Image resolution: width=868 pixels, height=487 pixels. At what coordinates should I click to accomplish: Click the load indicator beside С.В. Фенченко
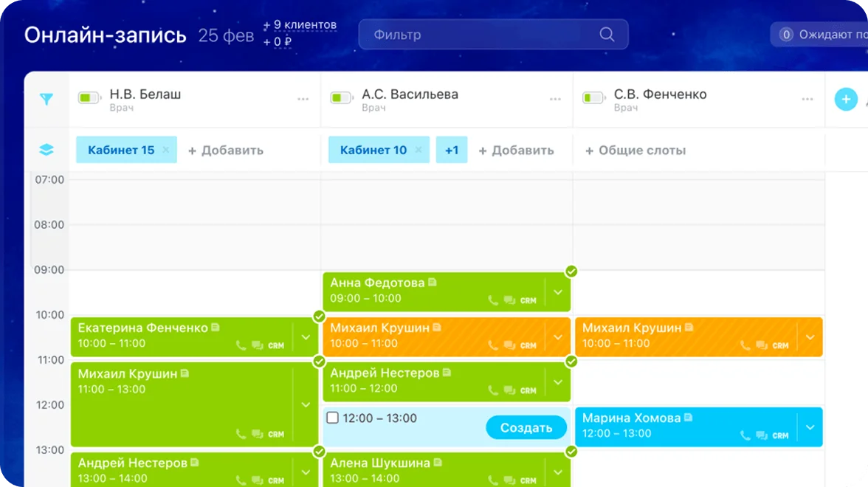[593, 98]
